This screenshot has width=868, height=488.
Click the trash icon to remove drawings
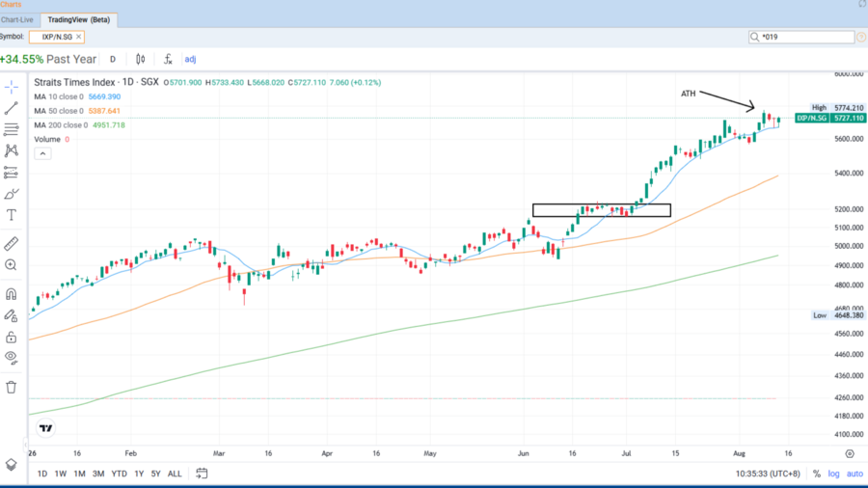pyautogui.click(x=11, y=387)
